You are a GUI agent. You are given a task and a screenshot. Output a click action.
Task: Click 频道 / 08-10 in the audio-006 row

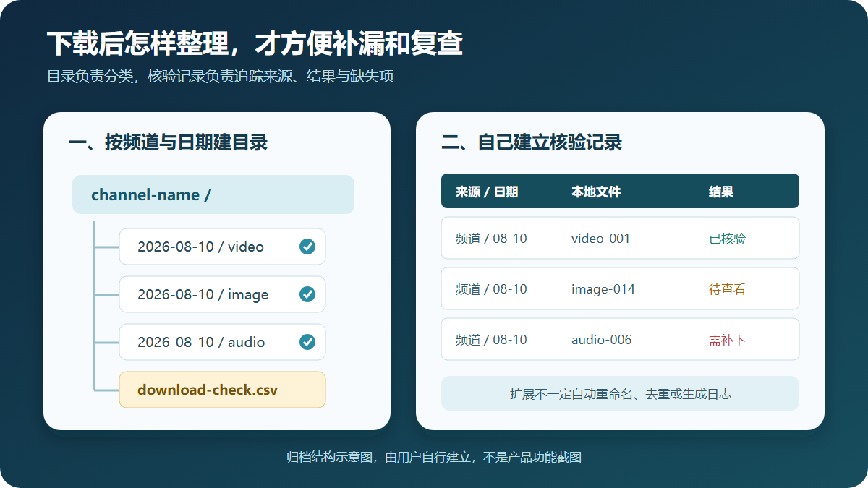tap(491, 339)
